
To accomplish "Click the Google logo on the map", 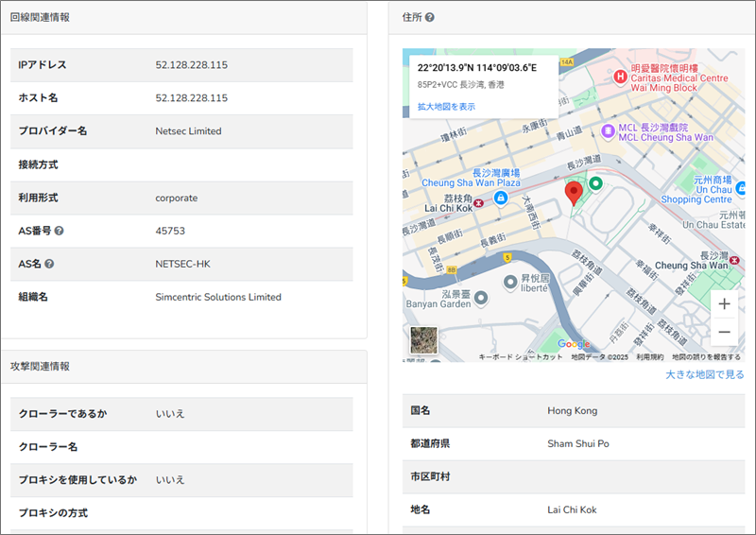I will tap(574, 343).
